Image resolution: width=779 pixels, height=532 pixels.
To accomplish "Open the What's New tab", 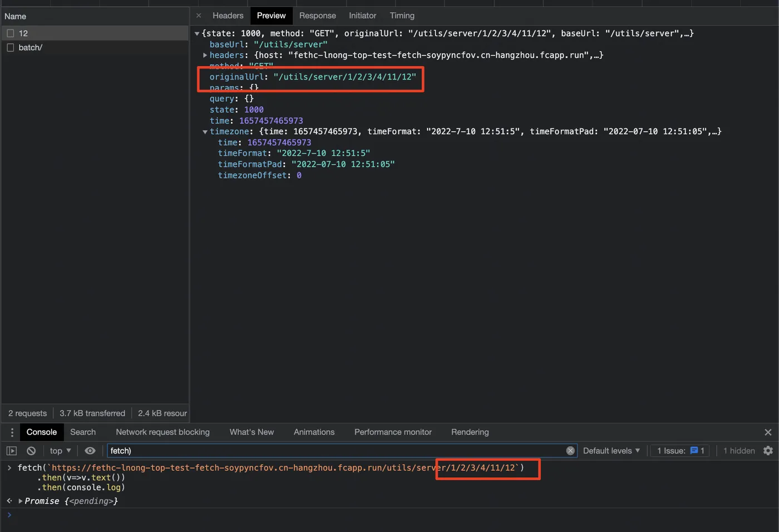I will (252, 432).
